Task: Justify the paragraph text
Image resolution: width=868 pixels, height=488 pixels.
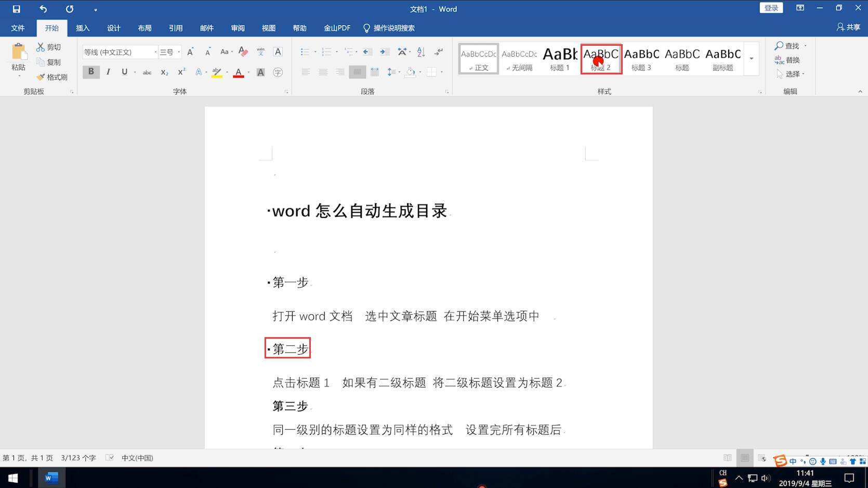Action: (357, 72)
